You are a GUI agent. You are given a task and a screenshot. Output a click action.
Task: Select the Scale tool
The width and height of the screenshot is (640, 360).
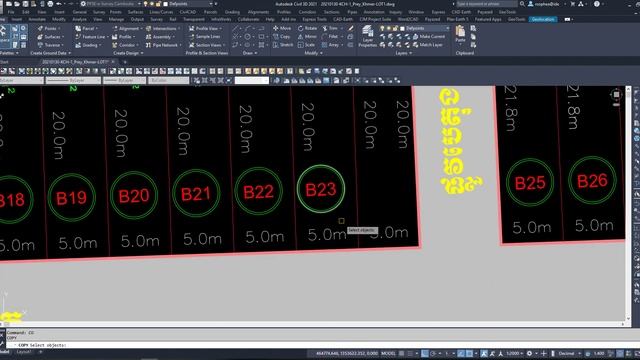pos(306,44)
